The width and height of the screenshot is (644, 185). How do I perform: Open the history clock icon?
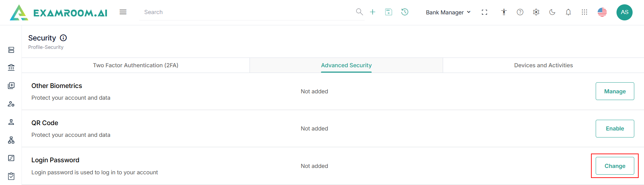[x=405, y=12]
